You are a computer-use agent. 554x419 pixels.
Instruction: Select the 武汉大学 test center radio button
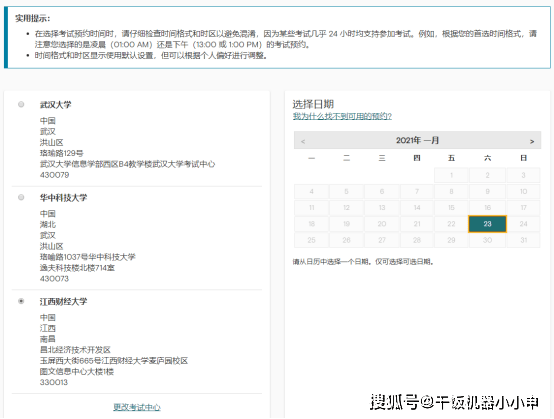(21, 104)
